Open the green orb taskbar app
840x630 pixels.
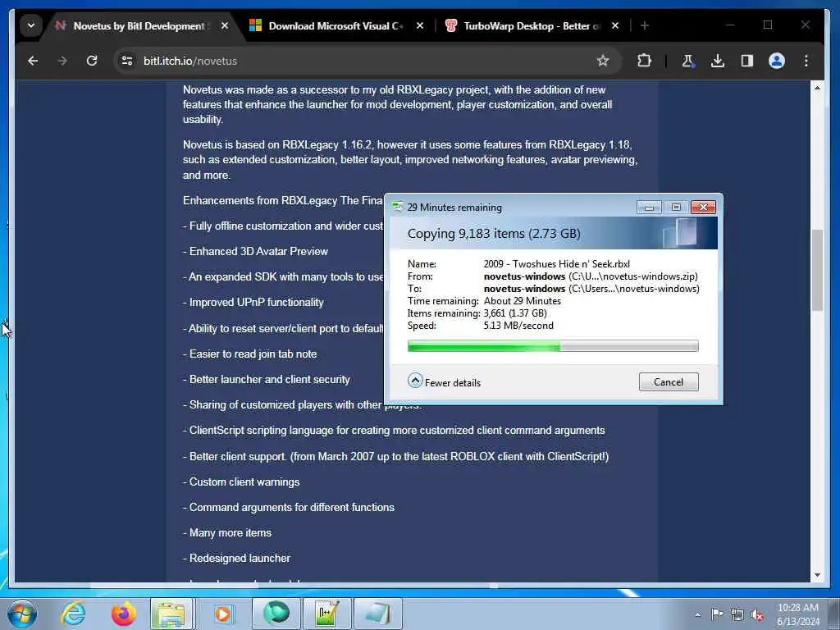(x=276, y=614)
